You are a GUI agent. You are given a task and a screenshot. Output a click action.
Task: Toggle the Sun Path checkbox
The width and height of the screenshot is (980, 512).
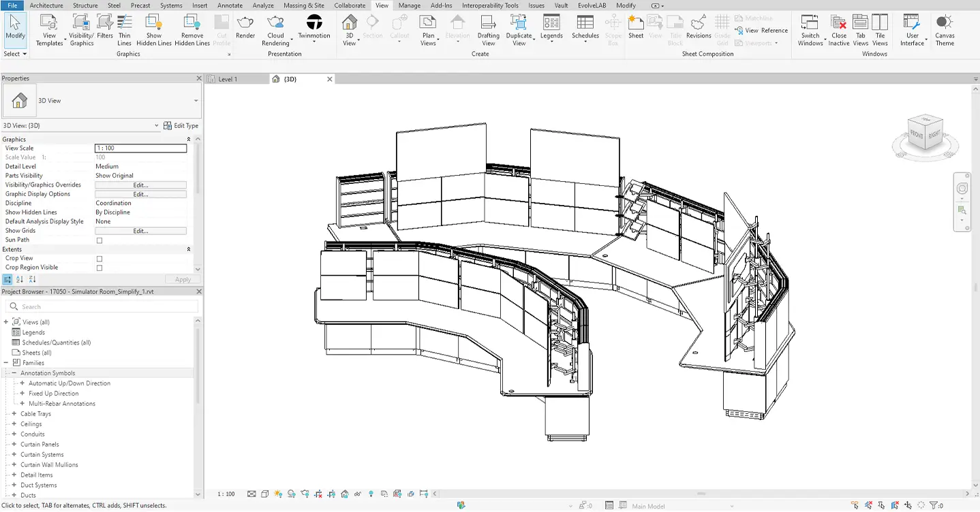click(99, 240)
